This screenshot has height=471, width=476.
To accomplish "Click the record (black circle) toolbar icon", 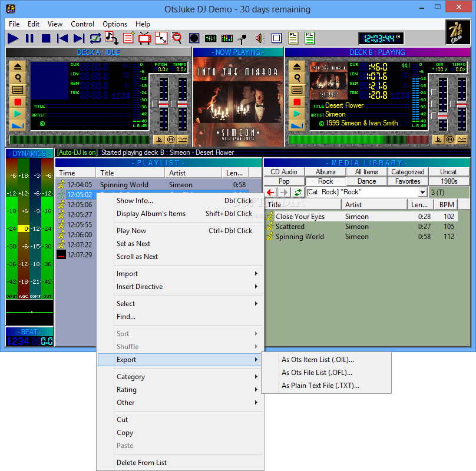I will (194, 39).
